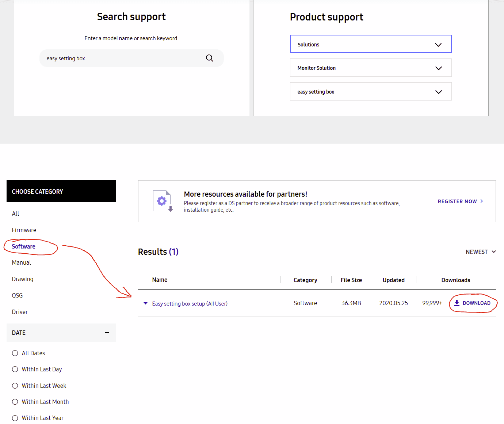The image size is (504, 424).
Task: Click the 36.3MB file size value
Action: pos(351,303)
